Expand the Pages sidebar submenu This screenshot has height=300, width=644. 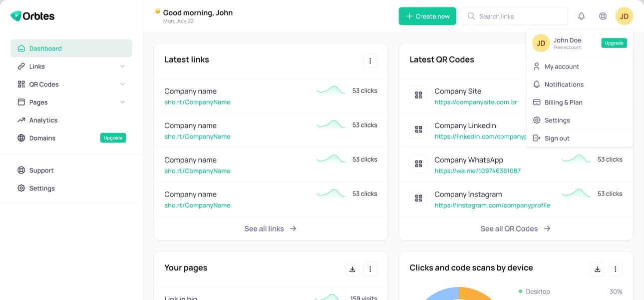point(122,102)
